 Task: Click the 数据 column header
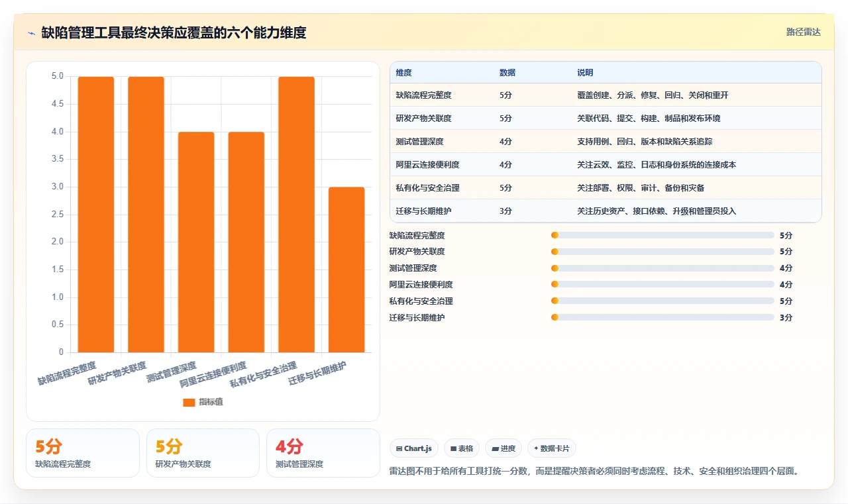(507, 73)
